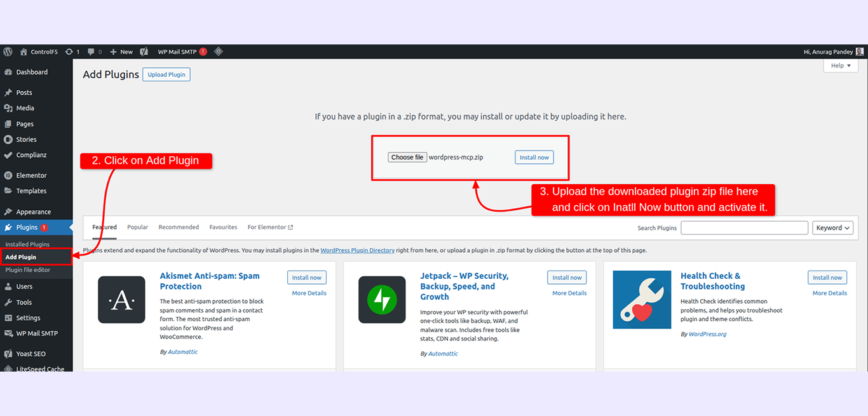This screenshot has height=416, width=868.
Task: Open the WordPress.org author link
Action: pyautogui.click(x=707, y=333)
